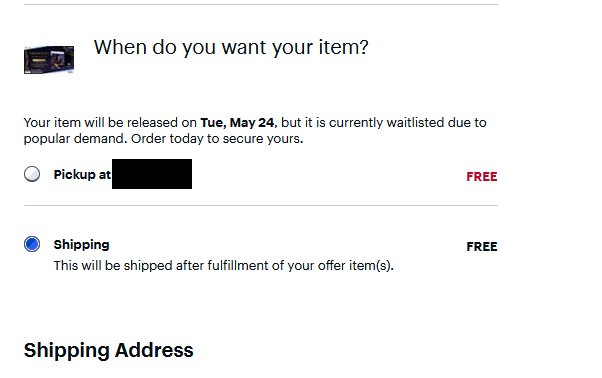Click the divider line between Pickup and Shipping
This screenshot has height=378, width=602.
(x=261, y=205)
